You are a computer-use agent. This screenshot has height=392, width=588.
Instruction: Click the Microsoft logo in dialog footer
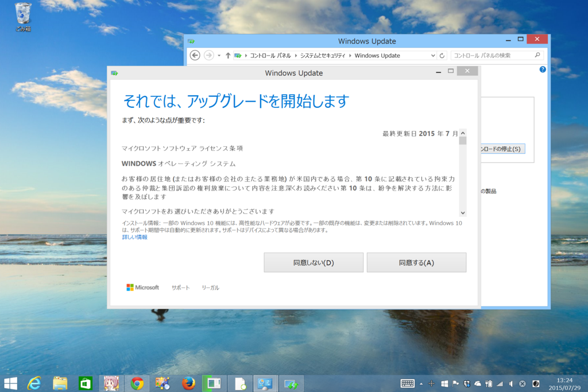click(143, 288)
